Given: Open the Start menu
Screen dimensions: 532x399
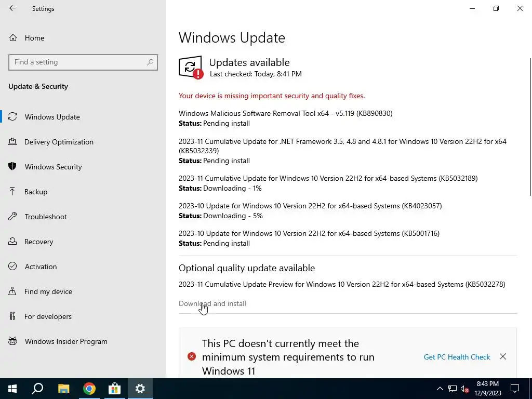Looking at the screenshot, I should (12, 389).
